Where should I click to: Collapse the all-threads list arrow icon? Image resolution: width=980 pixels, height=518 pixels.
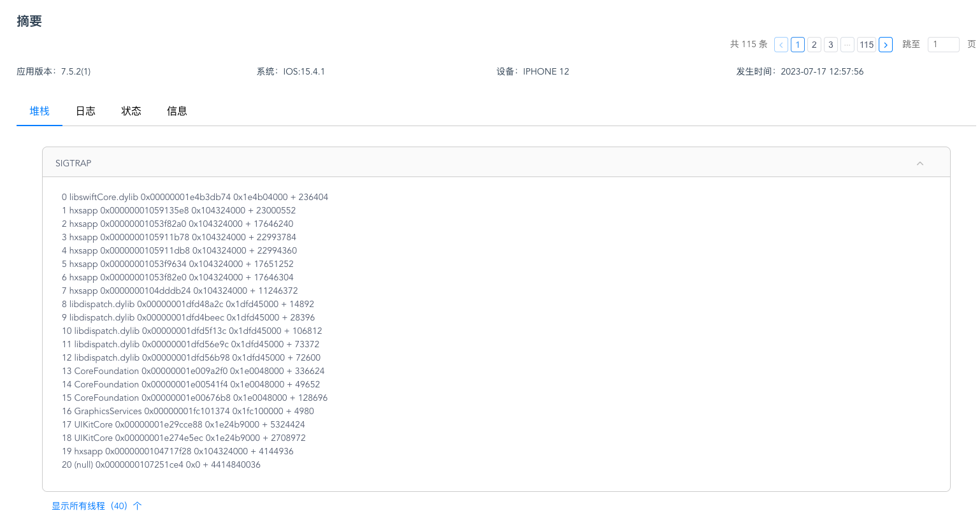click(138, 506)
